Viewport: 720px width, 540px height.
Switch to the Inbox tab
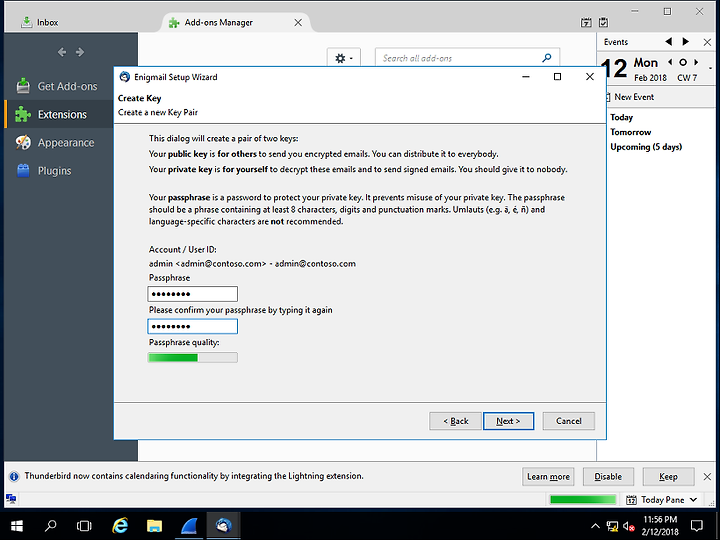coord(40,22)
